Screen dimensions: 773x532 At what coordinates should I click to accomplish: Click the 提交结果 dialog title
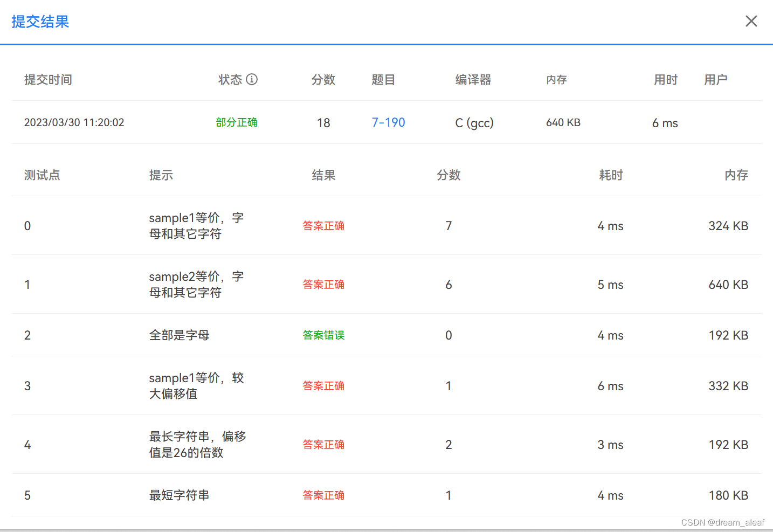[40, 22]
